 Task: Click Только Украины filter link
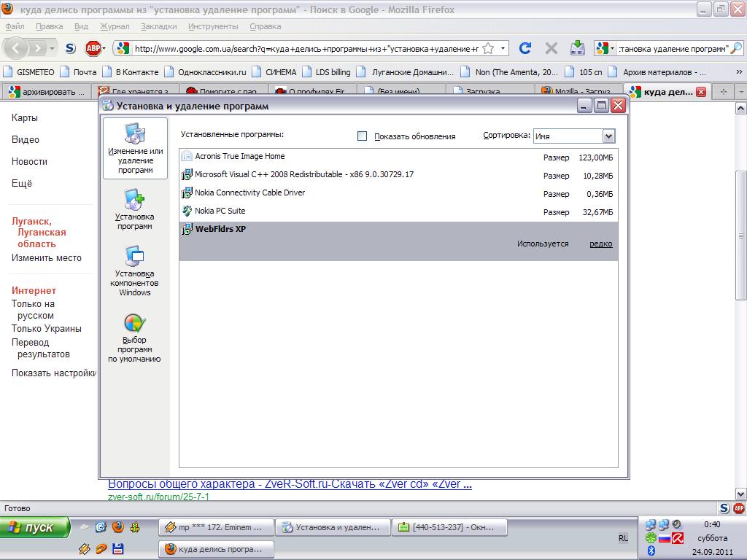[46, 329]
